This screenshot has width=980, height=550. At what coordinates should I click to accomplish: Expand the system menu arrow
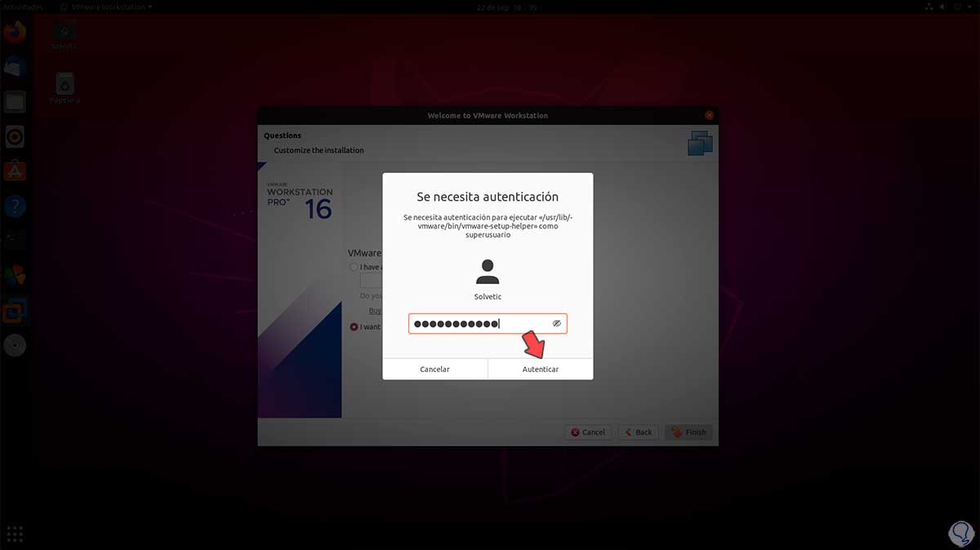[x=969, y=7]
